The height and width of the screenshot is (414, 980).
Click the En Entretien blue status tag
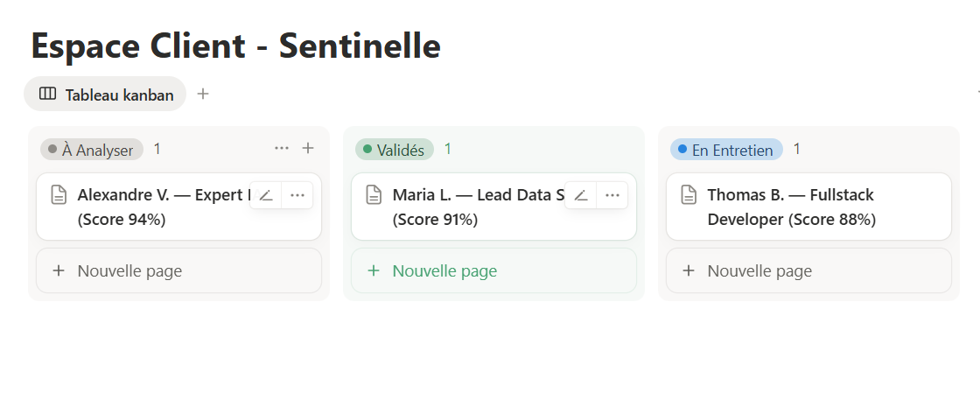[726, 150]
